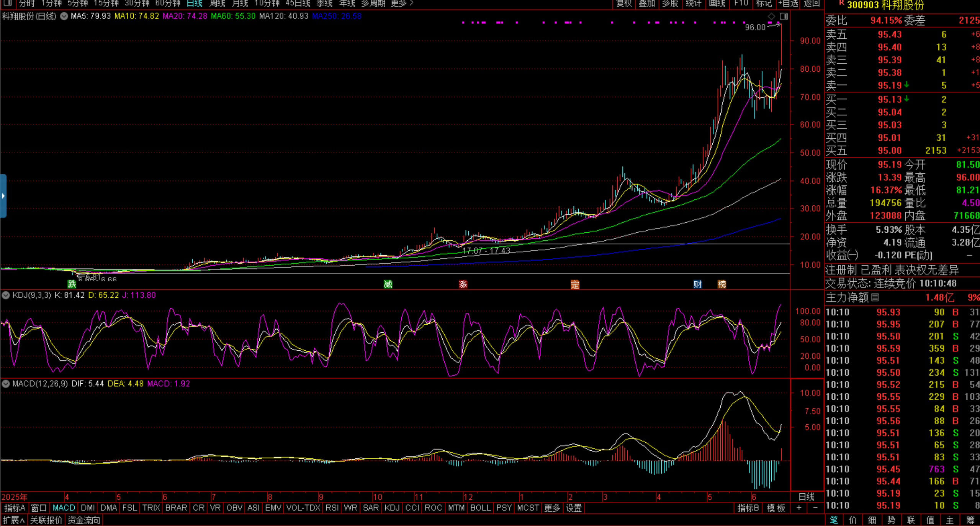Select the VOL-TDX indicator tab
Viewport: 980px width, 527px height.
coord(303,508)
